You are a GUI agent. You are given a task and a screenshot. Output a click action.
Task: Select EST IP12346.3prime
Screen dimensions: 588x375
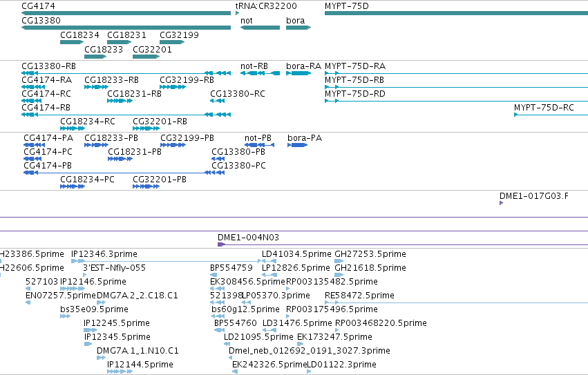(166, 260)
